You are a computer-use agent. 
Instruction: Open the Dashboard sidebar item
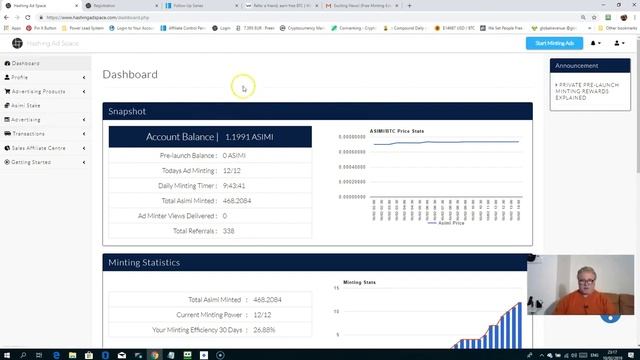45,63
